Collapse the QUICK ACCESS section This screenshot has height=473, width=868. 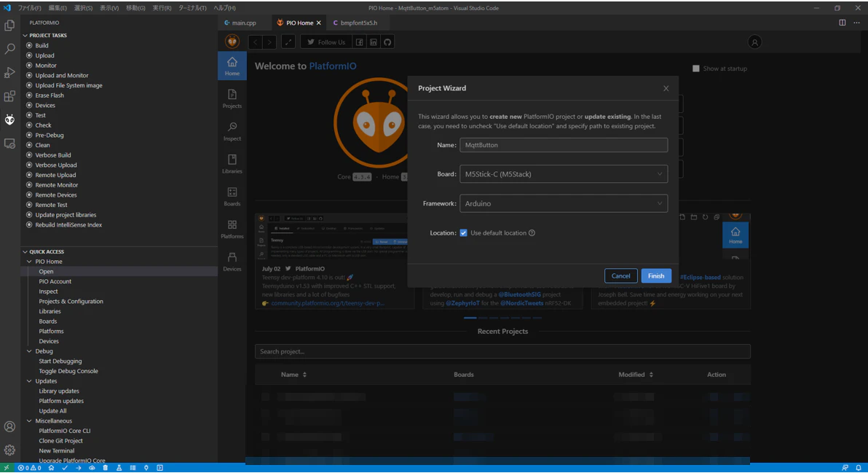point(47,251)
